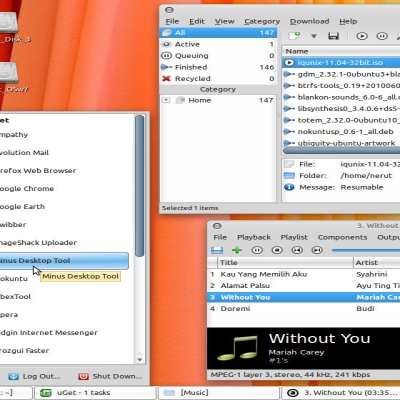Click the new download icon in uGet toolbar
This screenshot has height=400, width=400.
[294, 36]
